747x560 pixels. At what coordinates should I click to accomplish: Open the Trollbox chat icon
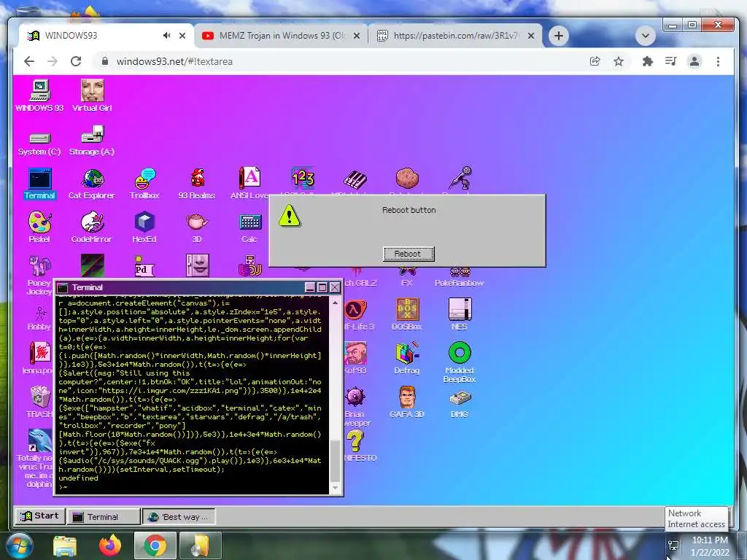click(144, 184)
